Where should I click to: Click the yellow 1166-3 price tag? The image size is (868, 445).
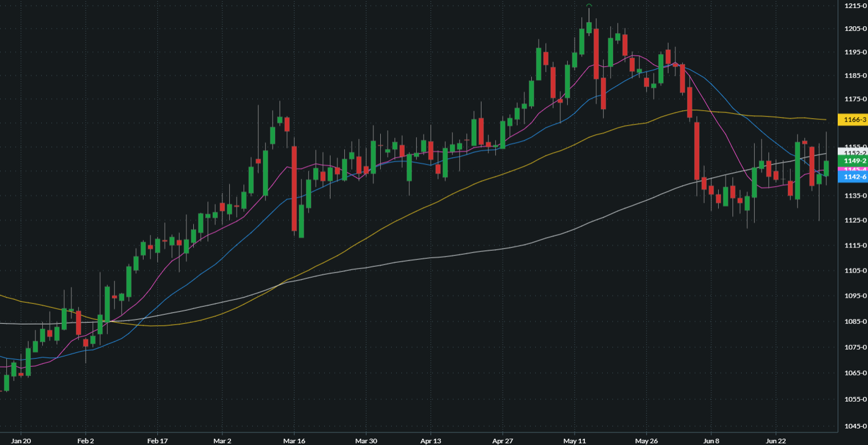(x=852, y=119)
